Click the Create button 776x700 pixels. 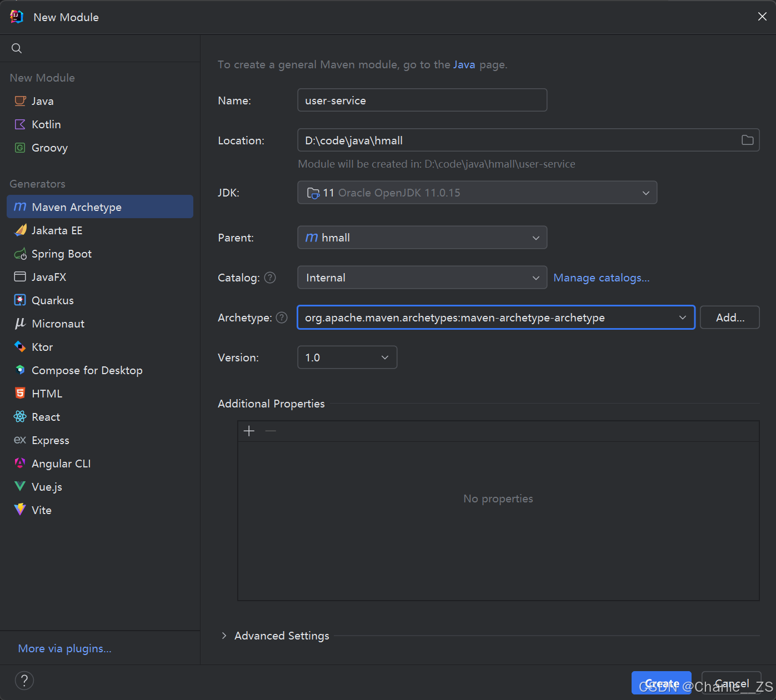click(x=662, y=683)
